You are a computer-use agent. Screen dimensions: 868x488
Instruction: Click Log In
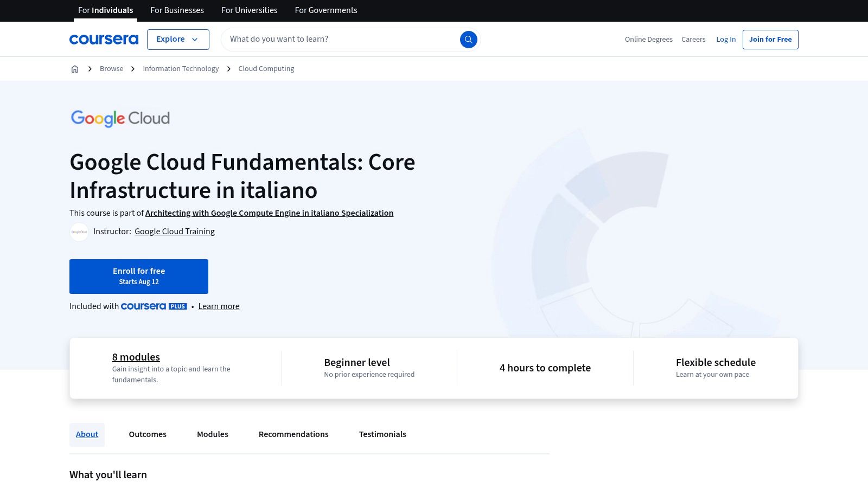pyautogui.click(x=726, y=40)
